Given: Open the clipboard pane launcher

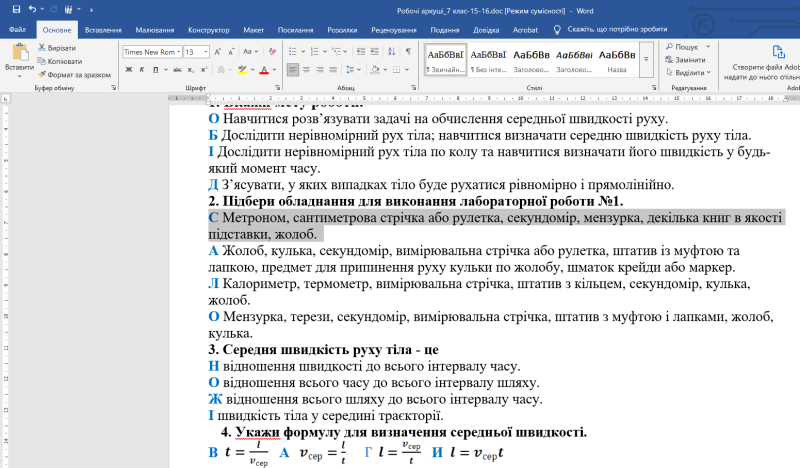Looking at the screenshot, I should tap(113, 88).
